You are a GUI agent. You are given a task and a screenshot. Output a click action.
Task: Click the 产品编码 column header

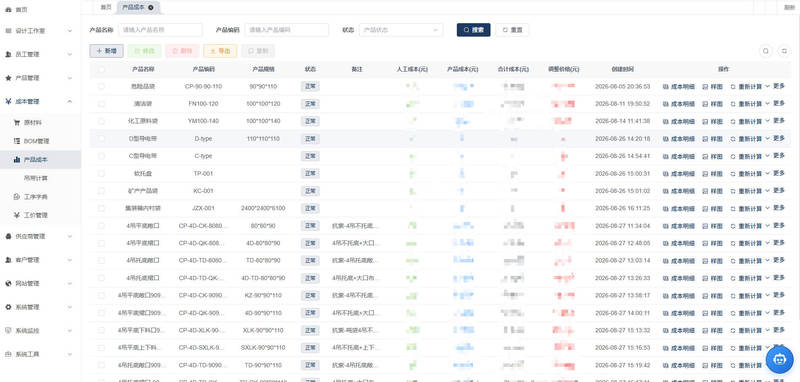[x=204, y=69]
